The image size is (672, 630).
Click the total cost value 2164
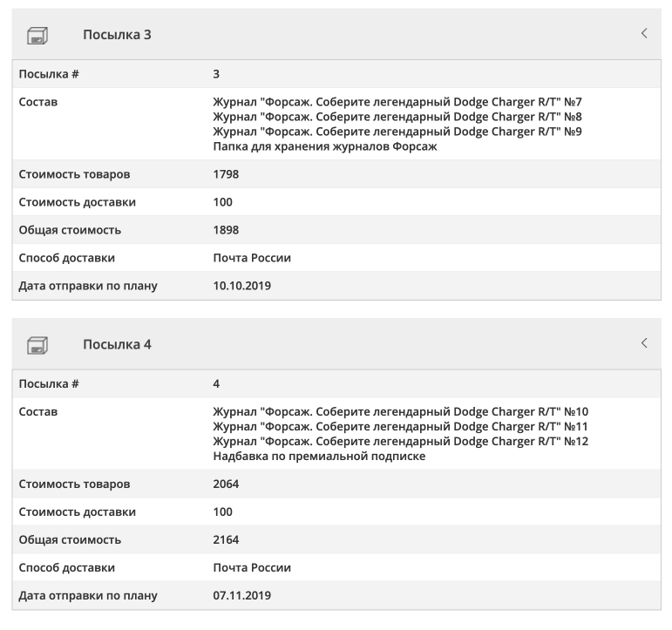pyautogui.click(x=226, y=539)
